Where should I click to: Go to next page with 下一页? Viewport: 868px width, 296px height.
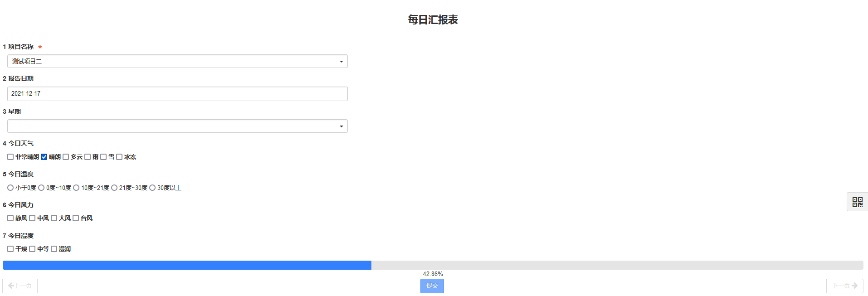click(x=844, y=286)
